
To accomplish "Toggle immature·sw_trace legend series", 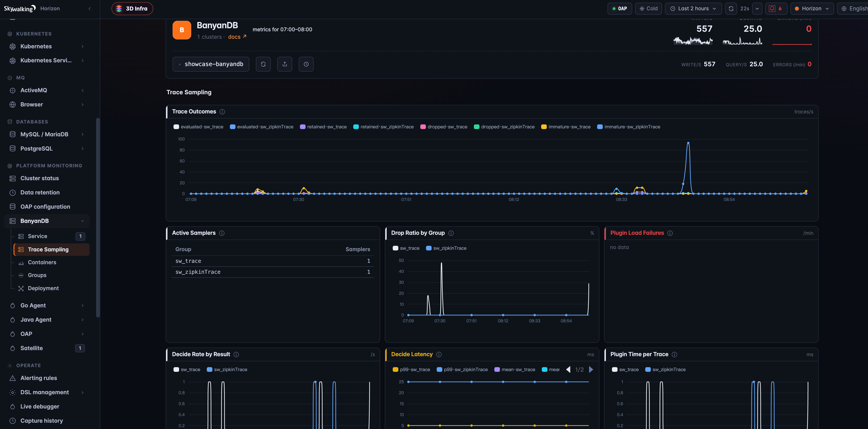I will point(566,127).
